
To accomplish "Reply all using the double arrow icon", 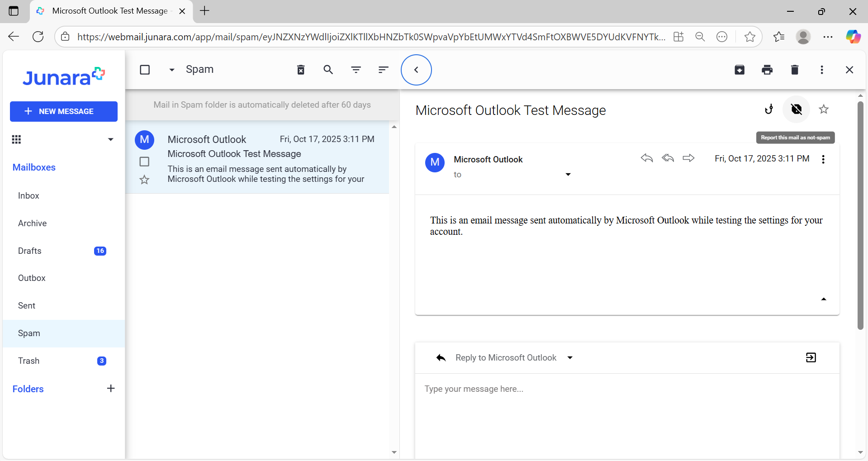I will click(668, 158).
